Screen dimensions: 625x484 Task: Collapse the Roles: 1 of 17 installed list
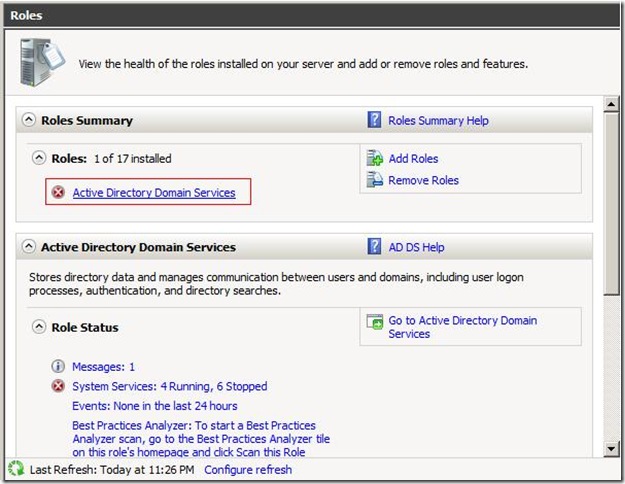click(39, 158)
